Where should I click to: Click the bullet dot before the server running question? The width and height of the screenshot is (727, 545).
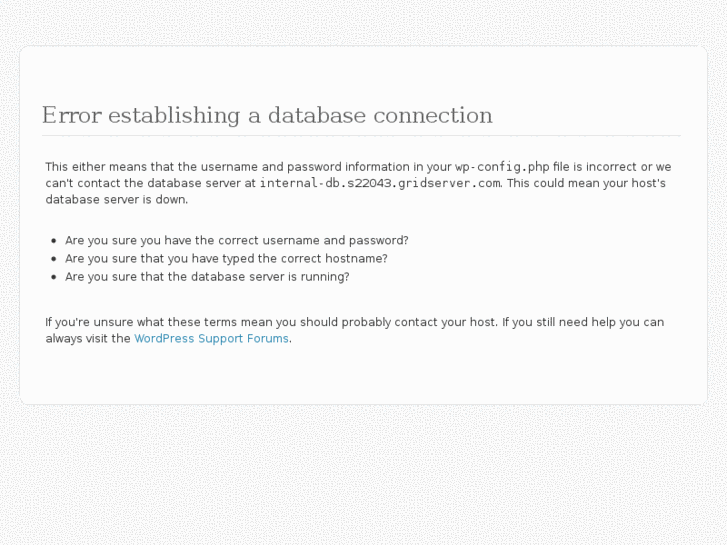coord(53,277)
